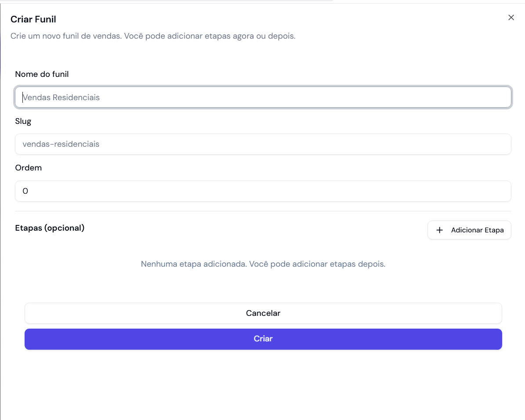The height and width of the screenshot is (420, 525).
Task: Click the "Vendas Residenciais" placeholder text
Action: [61, 98]
